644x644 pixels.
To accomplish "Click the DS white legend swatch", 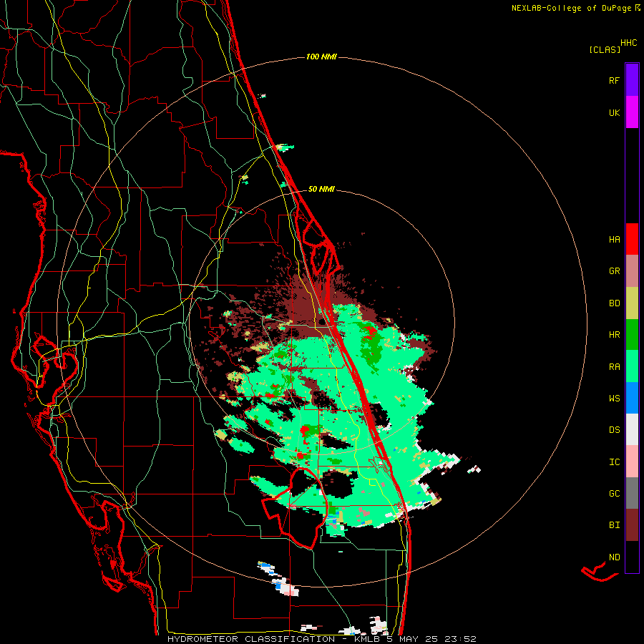I will tap(632, 429).
